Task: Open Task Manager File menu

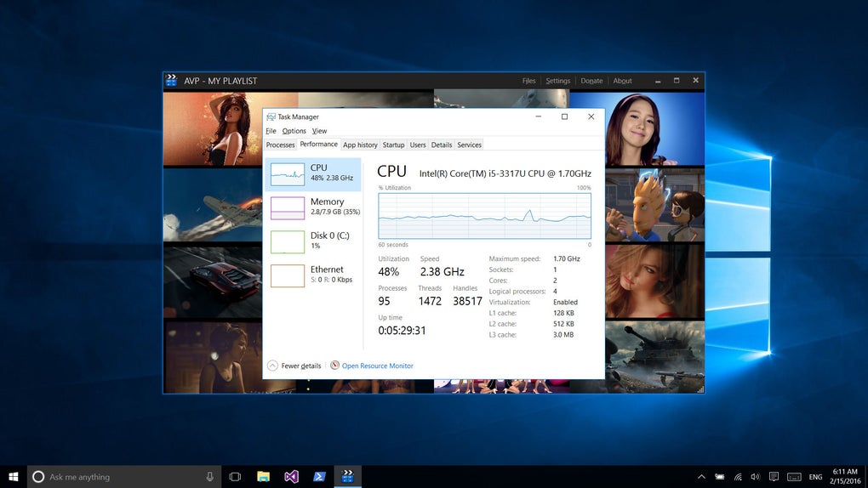Action: coord(271,131)
